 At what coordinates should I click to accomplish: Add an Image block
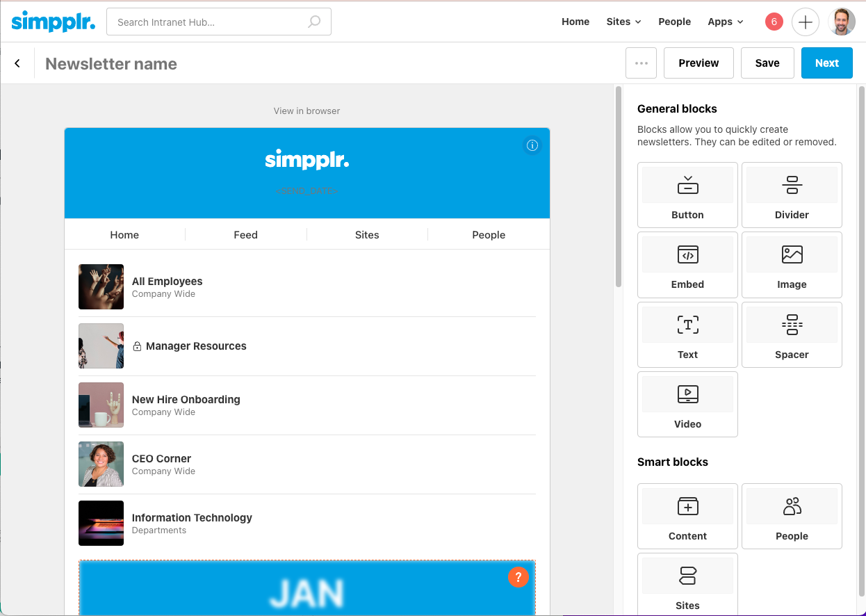point(792,265)
